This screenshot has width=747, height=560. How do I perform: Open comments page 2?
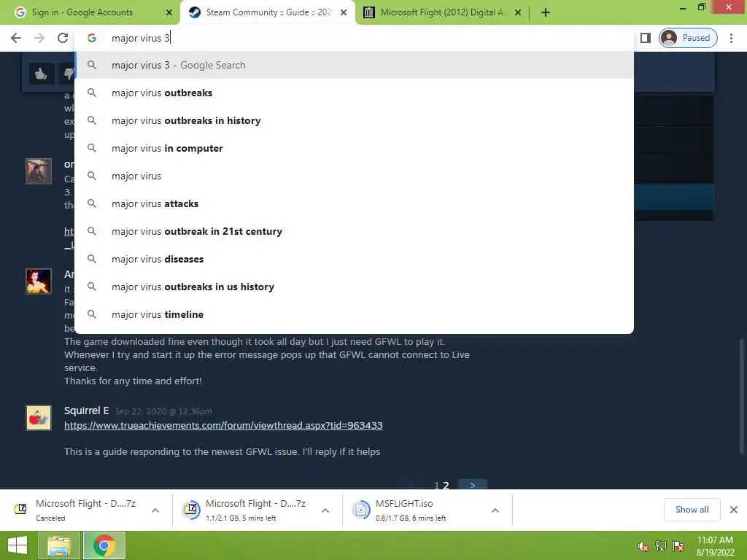[446, 485]
